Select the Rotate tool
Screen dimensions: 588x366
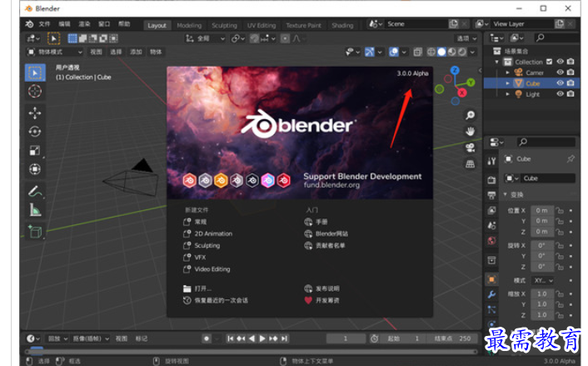pyautogui.click(x=35, y=132)
